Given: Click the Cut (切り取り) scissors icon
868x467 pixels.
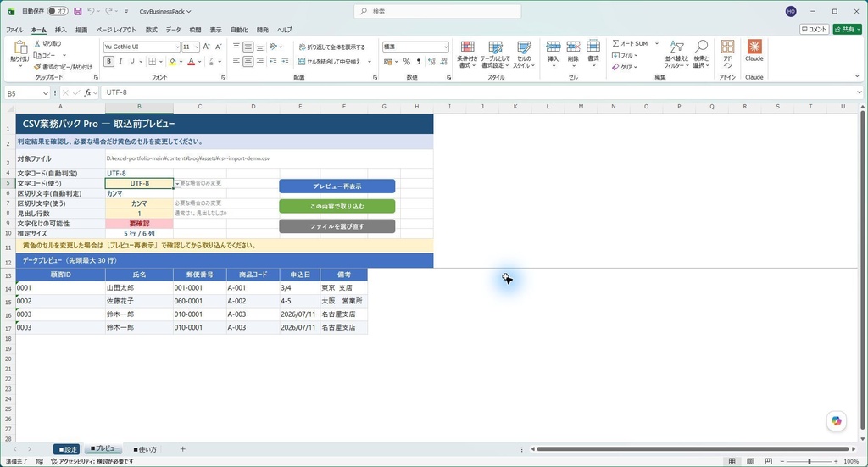Looking at the screenshot, I should point(37,43).
